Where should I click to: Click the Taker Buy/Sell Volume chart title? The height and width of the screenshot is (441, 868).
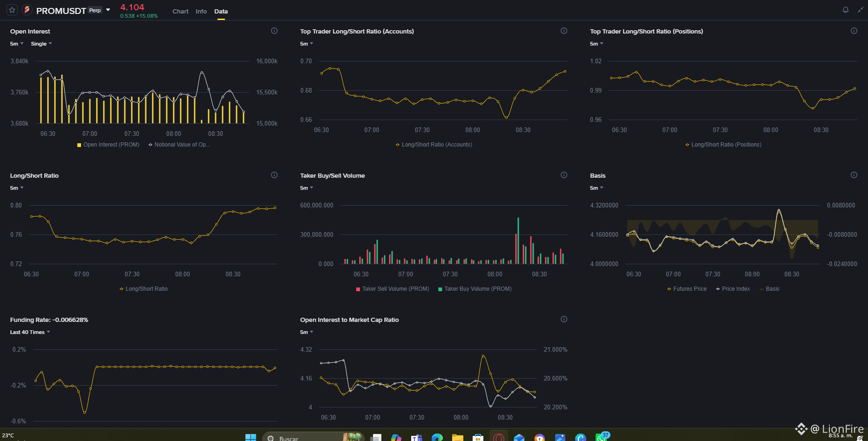[x=332, y=175]
